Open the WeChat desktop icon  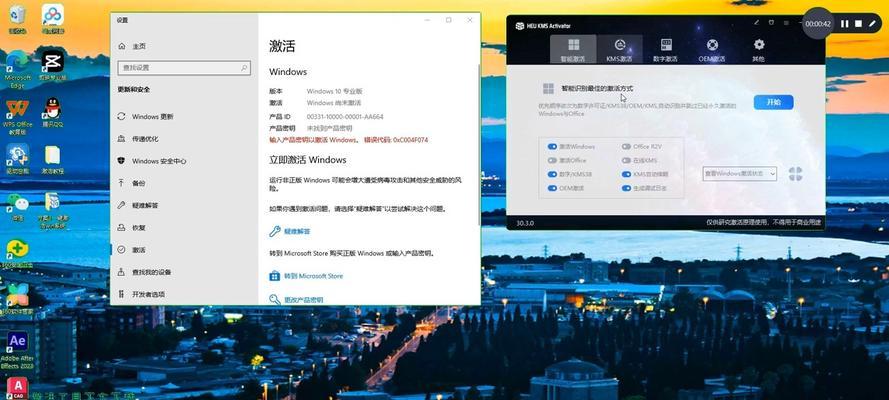18,207
